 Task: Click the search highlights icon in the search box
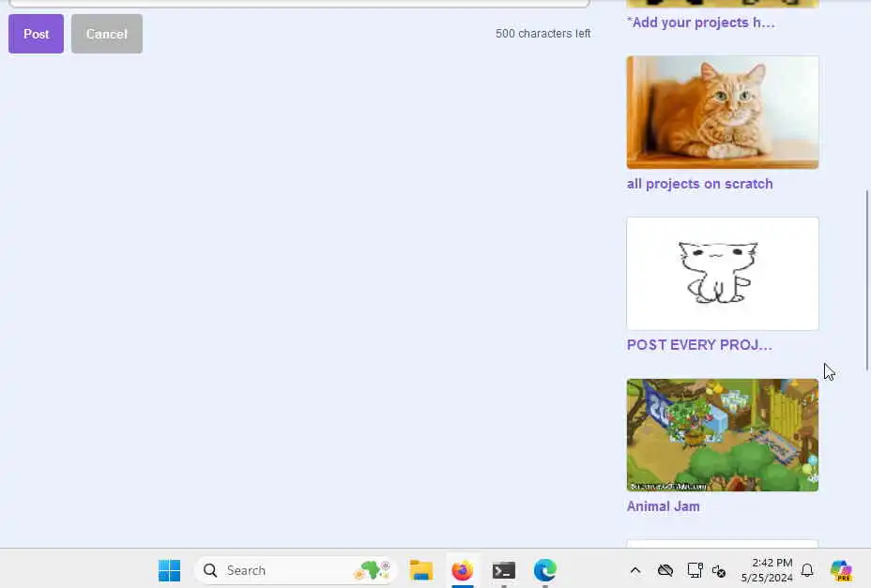click(x=373, y=570)
